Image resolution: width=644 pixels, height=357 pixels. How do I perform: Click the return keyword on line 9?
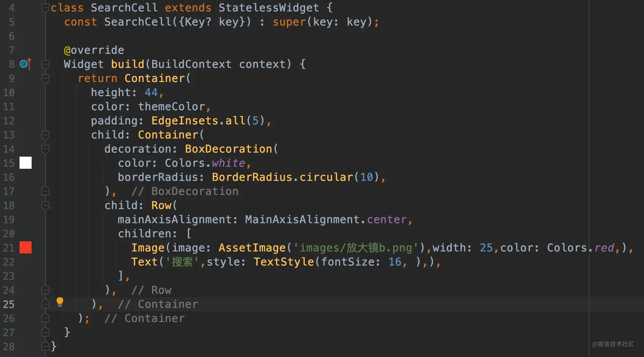point(98,78)
